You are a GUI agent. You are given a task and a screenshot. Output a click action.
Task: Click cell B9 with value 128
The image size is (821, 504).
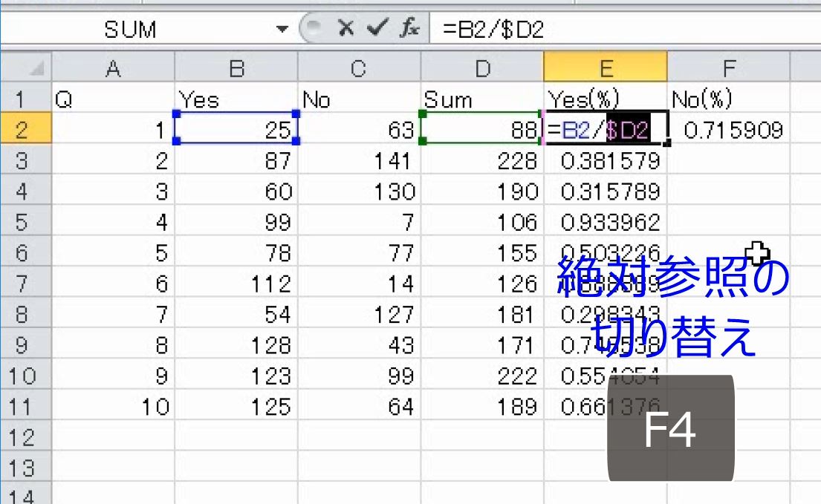click(236, 344)
